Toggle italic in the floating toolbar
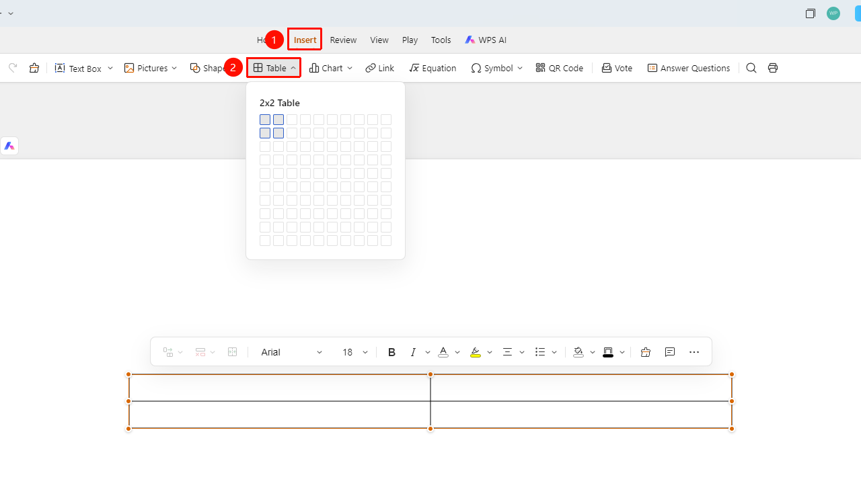 pyautogui.click(x=413, y=352)
